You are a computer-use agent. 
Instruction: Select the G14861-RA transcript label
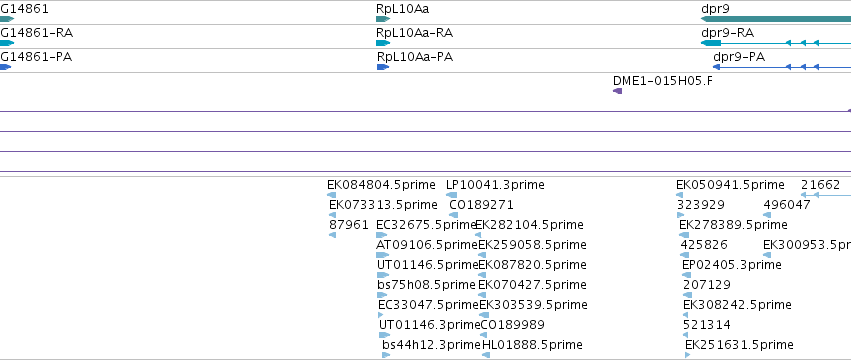(36, 33)
